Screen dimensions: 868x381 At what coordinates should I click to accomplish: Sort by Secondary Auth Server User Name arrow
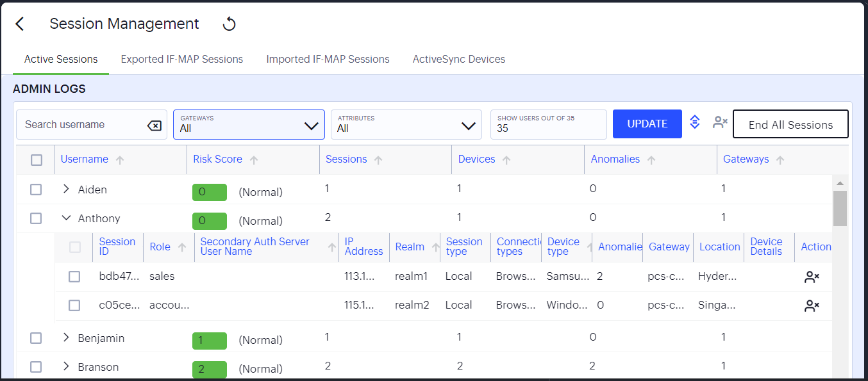[332, 247]
